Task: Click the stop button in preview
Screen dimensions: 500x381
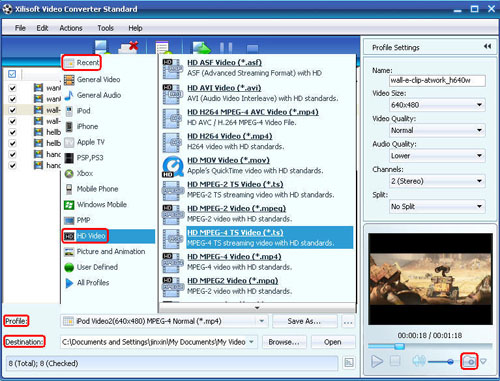Action: pos(395,361)
